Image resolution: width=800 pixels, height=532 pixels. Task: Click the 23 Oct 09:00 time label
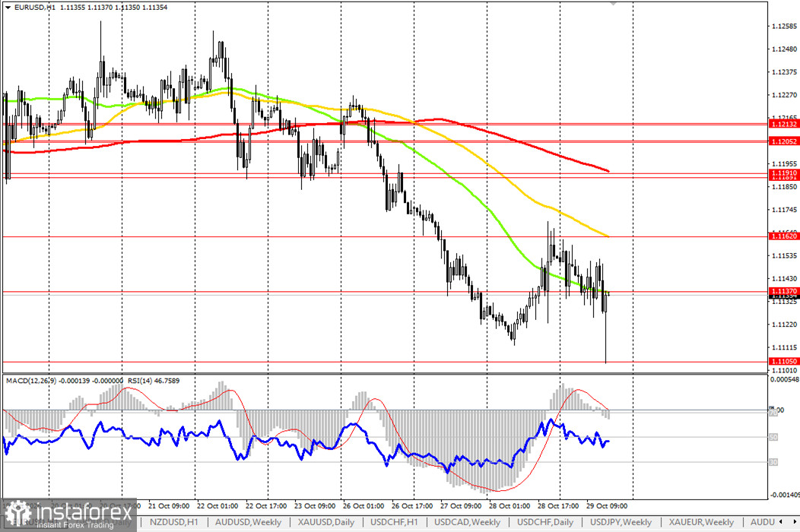pos(315,506)
